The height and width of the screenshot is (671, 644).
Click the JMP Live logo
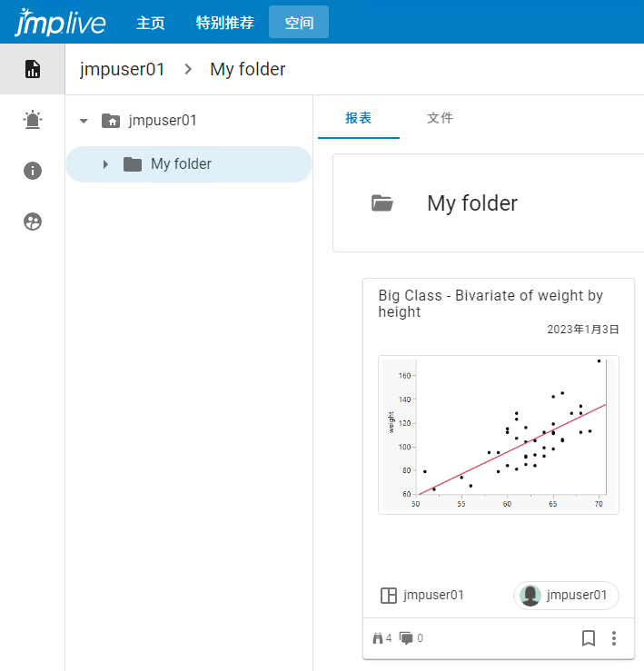click(x=60, y=22)
